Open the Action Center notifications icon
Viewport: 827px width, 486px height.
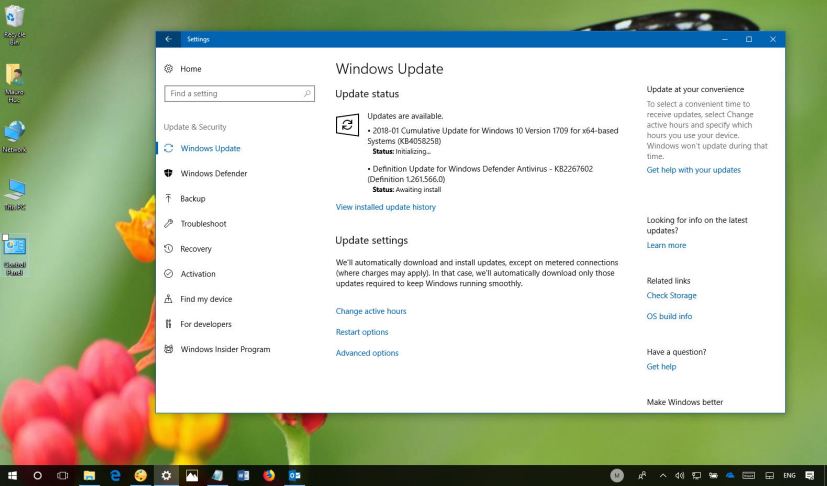click(x=810, y=475)
